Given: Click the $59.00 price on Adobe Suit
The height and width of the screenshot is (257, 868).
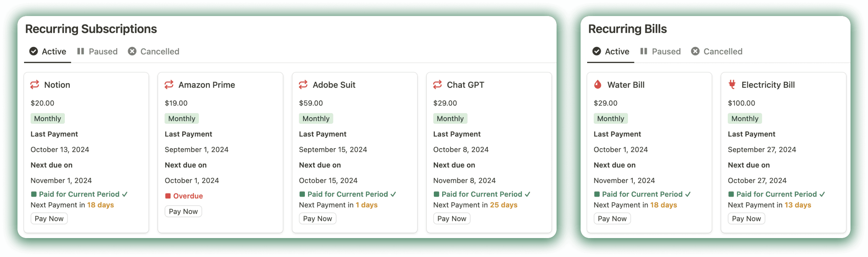Looking at the screenshot, I should point(311,103).
